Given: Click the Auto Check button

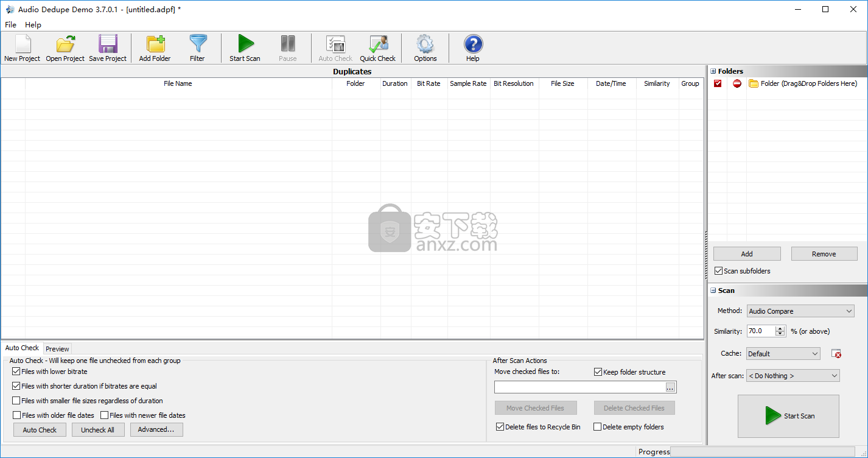Looking at the screenshot, I should (40, 430).
